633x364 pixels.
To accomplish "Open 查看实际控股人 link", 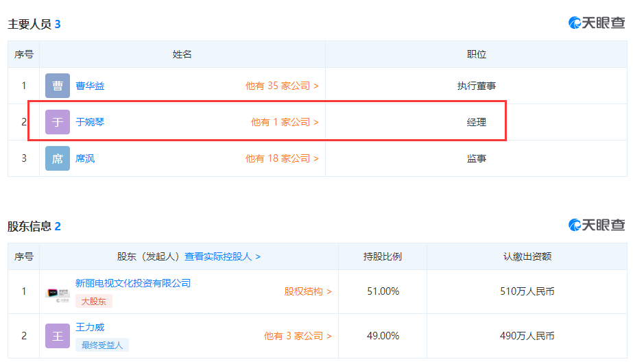I will [x=222, y=256].
